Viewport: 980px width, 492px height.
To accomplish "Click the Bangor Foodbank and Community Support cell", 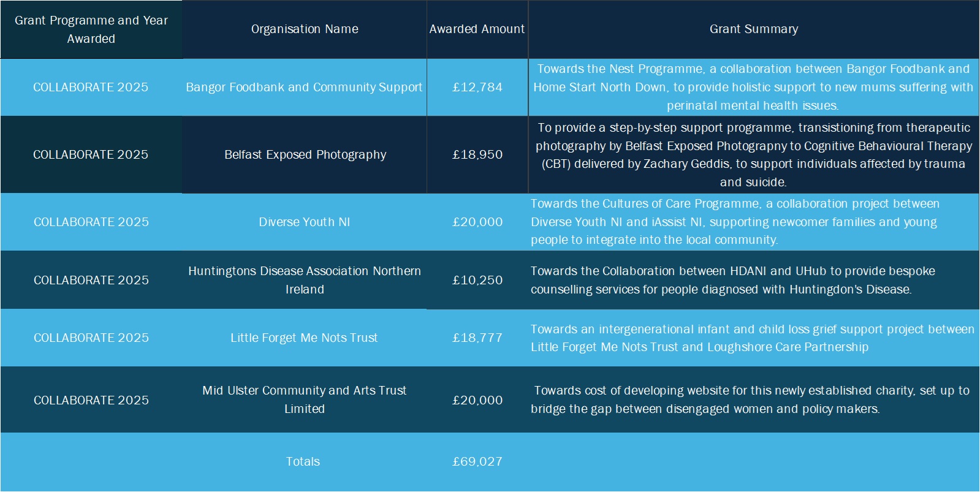I will point(304,87).
